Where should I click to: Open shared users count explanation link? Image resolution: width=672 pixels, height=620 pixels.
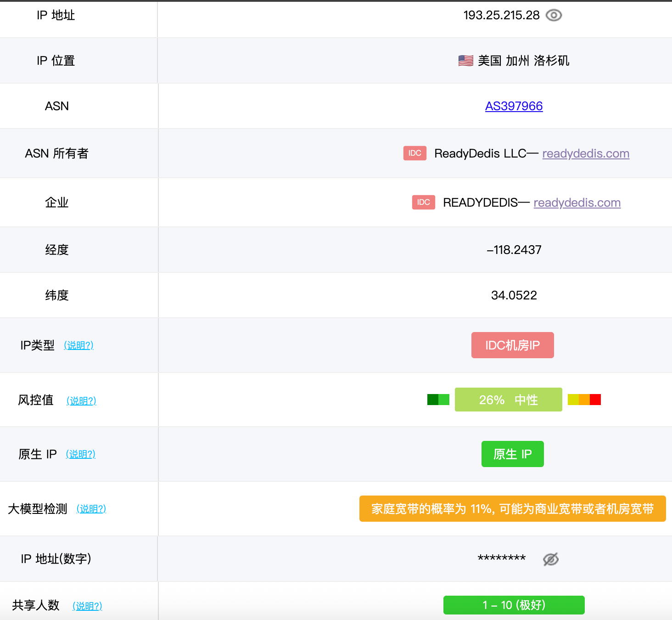[87, 606]
